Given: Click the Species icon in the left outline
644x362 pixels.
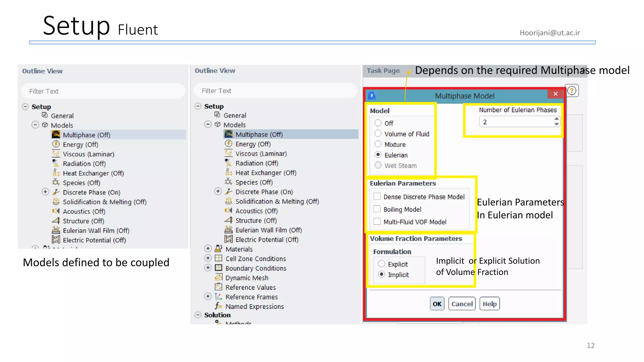Looking at the screenshot, I should pos(56,182).
